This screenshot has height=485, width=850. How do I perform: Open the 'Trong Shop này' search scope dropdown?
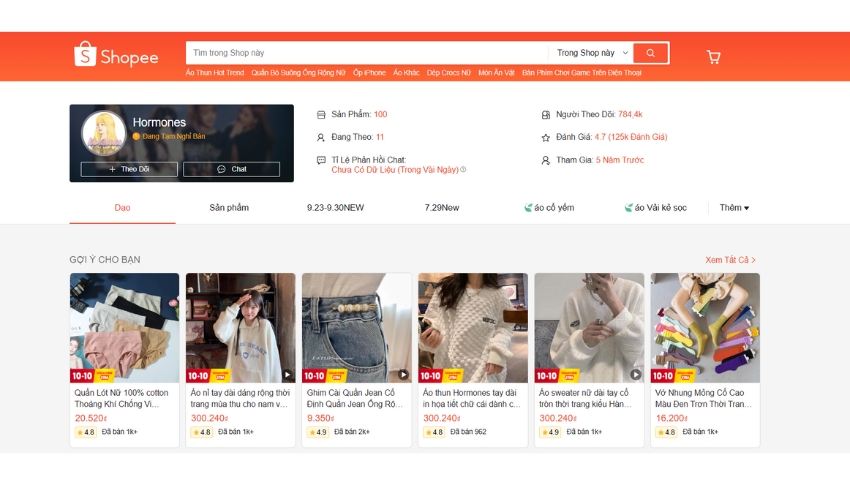click(591, 53)
